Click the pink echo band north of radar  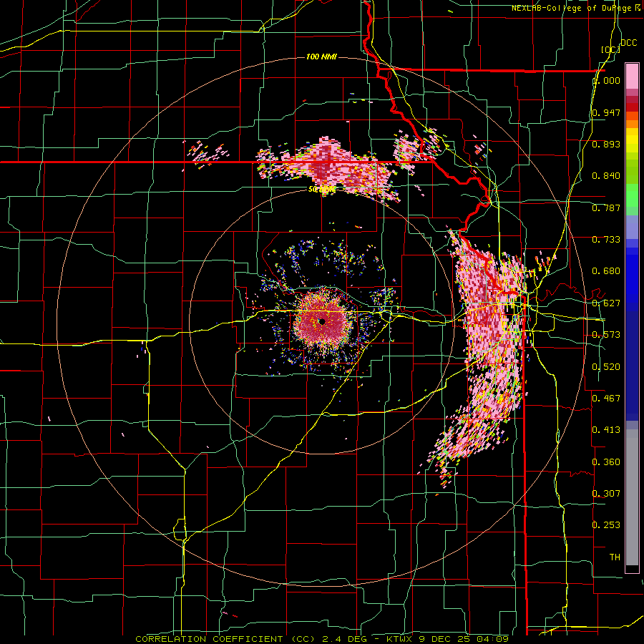(328, 166)
